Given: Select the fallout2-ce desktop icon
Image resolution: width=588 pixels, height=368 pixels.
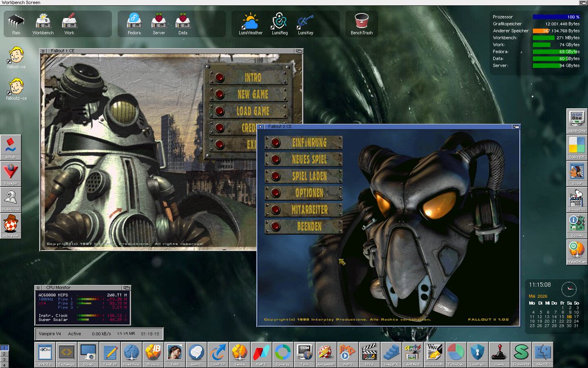Looking at the screenshot, I should (x=16, y=89).
